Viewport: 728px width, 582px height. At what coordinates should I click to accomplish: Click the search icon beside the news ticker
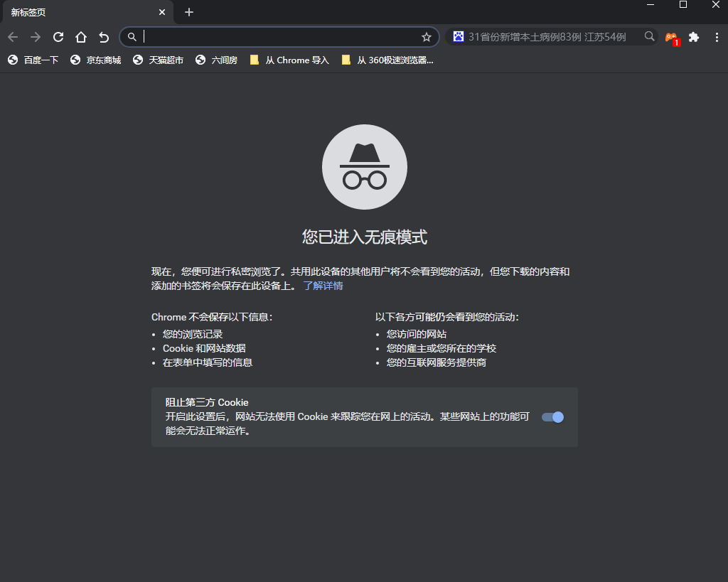649,36
